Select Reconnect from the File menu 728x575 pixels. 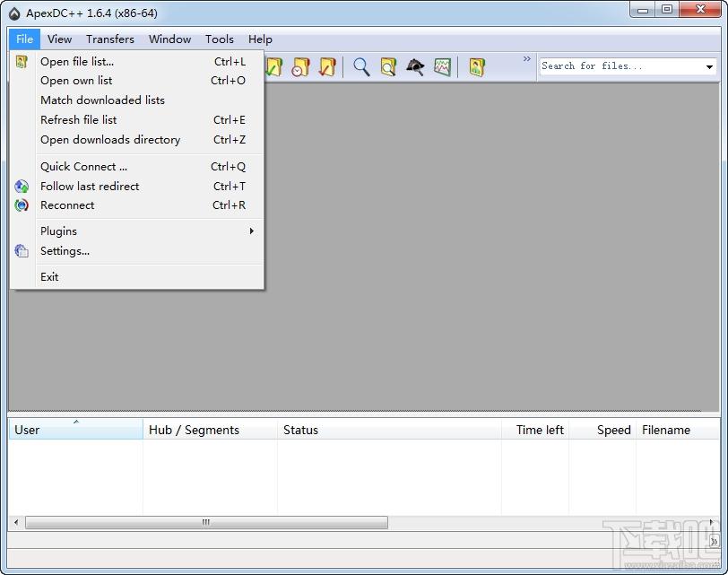(136, 205)
